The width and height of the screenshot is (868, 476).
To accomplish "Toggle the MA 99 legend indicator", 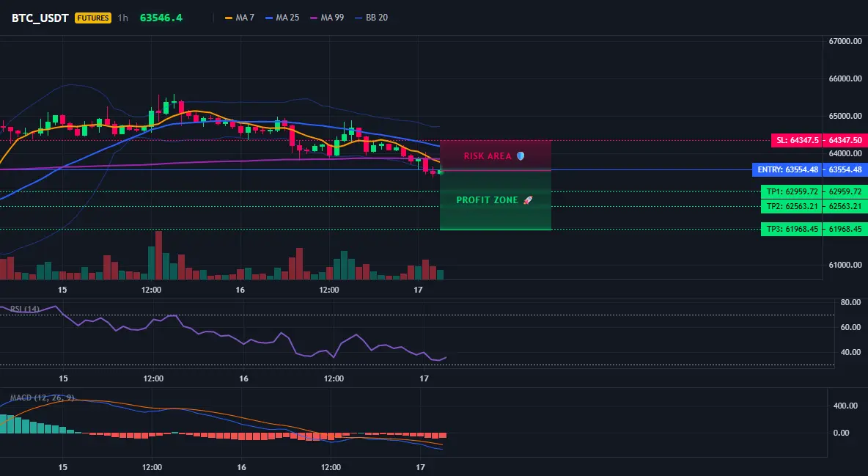I will coord(327,18).
